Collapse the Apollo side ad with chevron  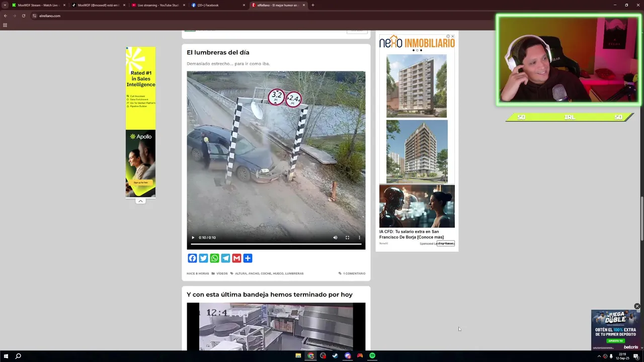[x=140, y=201]
